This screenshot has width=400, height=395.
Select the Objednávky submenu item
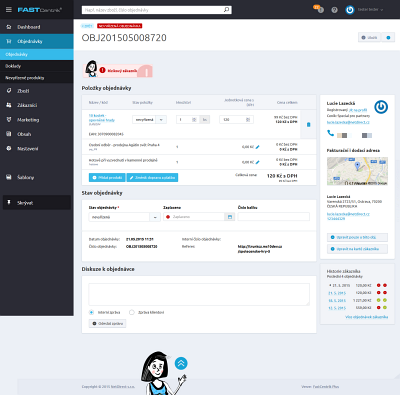[37, 54]
